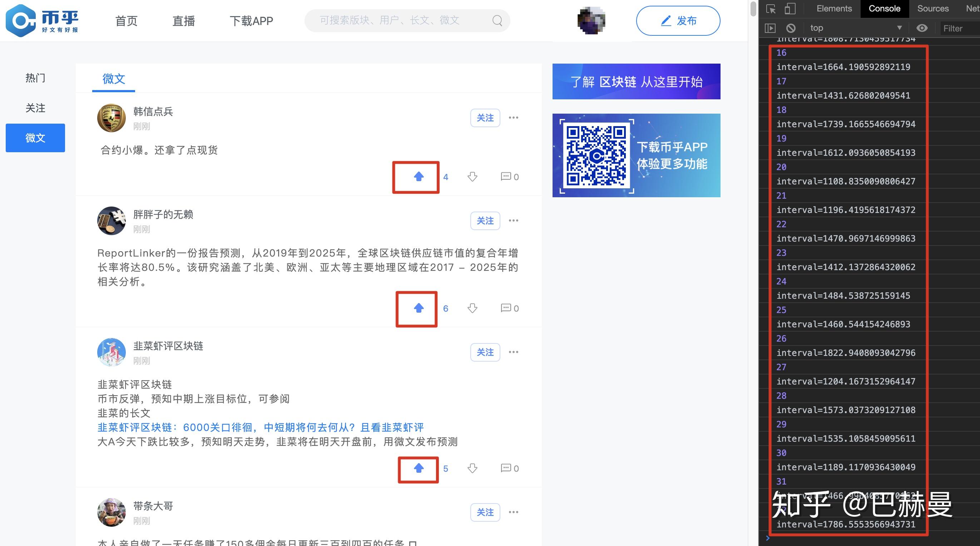Open the top context dropdown in console
Screen dimensions: 980x546
[855, 28]
